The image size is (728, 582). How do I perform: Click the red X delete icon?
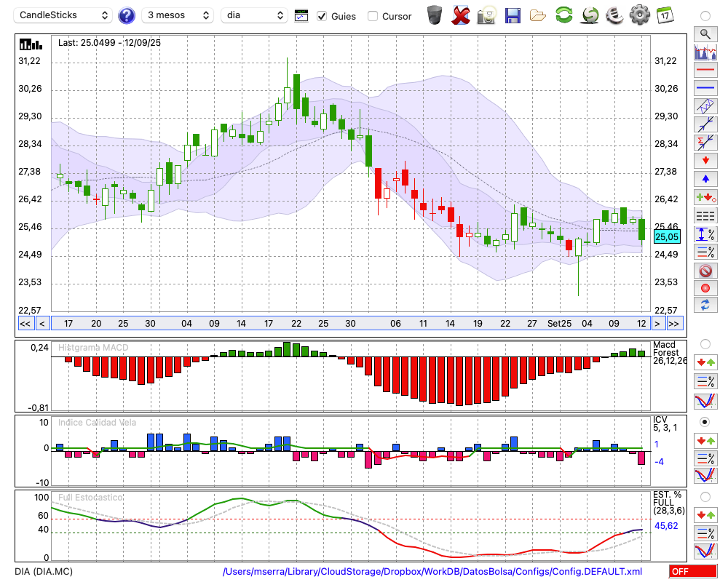pyautogui.click(x=461, y=15)
